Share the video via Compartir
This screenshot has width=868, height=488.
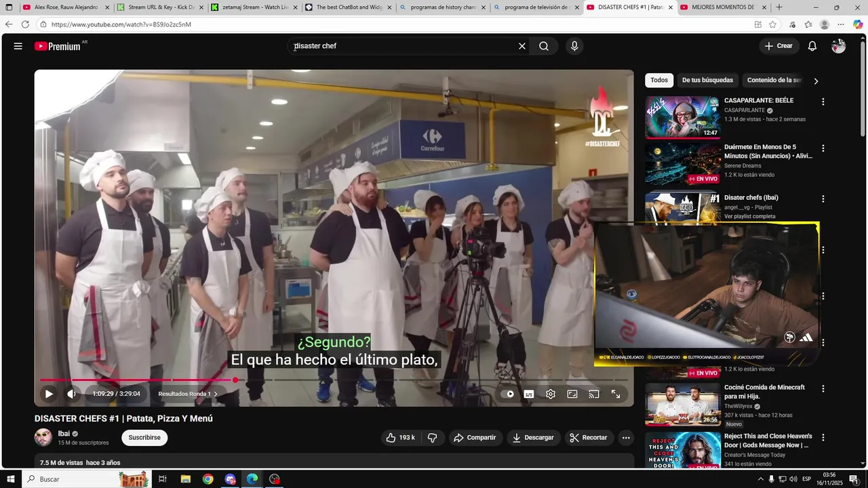[x=475, y=438]
